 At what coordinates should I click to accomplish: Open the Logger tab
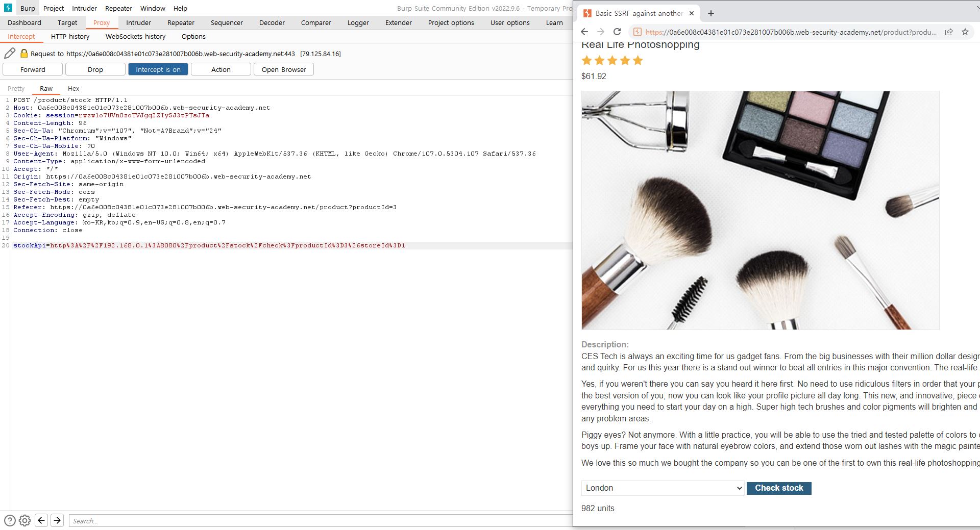(358, 22)
